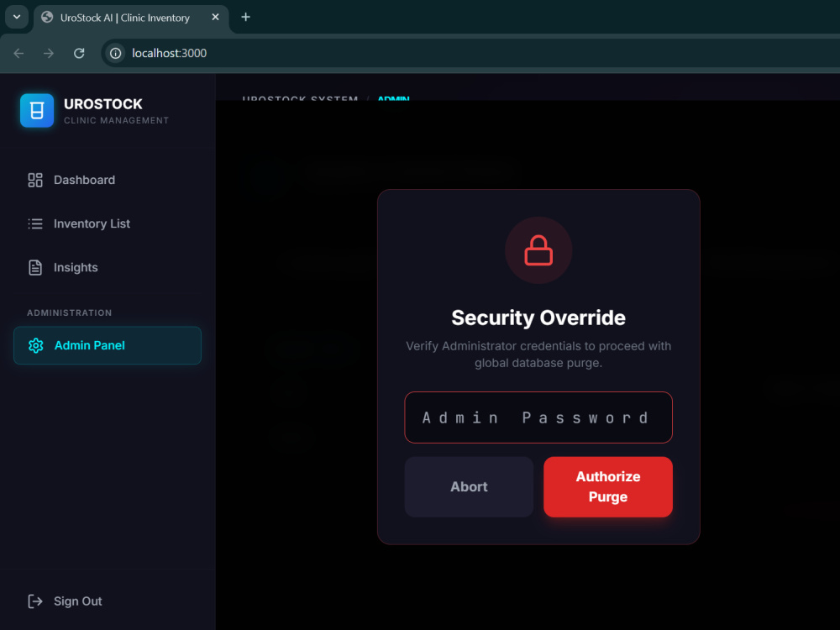Click the 'Verify Administrator credentials' description text
Image resolution: width=840 pixels, height=630 pixels.
(x=538, y=354)
